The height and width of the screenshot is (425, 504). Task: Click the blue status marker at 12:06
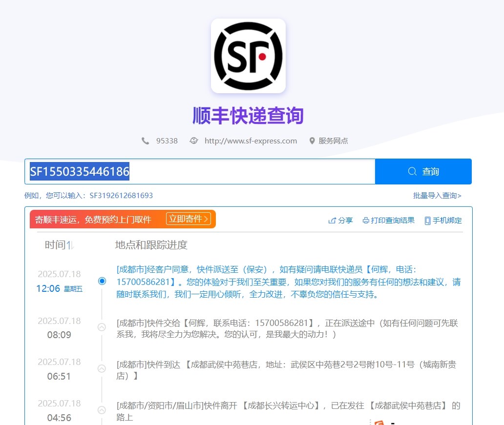pos(102,281)
